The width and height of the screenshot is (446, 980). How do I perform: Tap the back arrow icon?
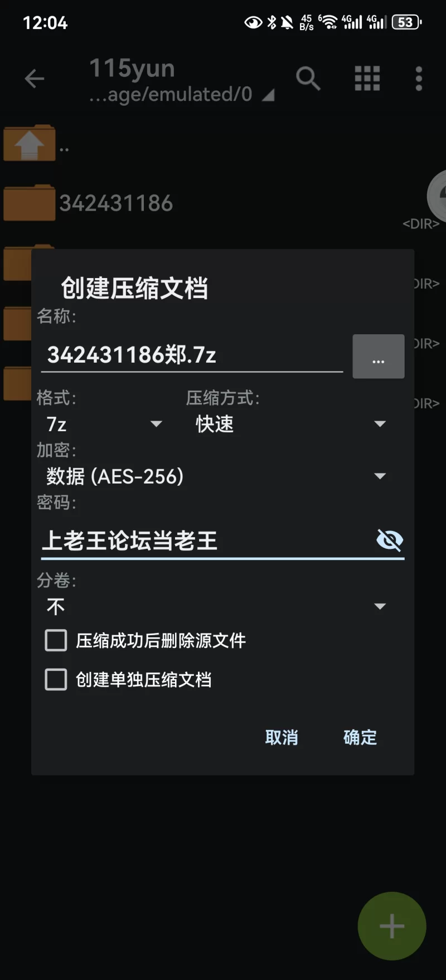tap(35, 79)
